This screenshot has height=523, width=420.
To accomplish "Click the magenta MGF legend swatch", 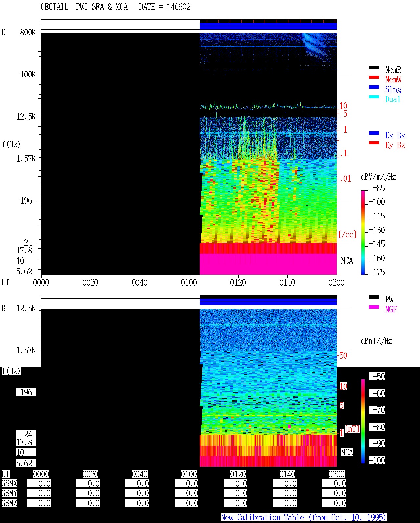I will (x=374, y=307).
